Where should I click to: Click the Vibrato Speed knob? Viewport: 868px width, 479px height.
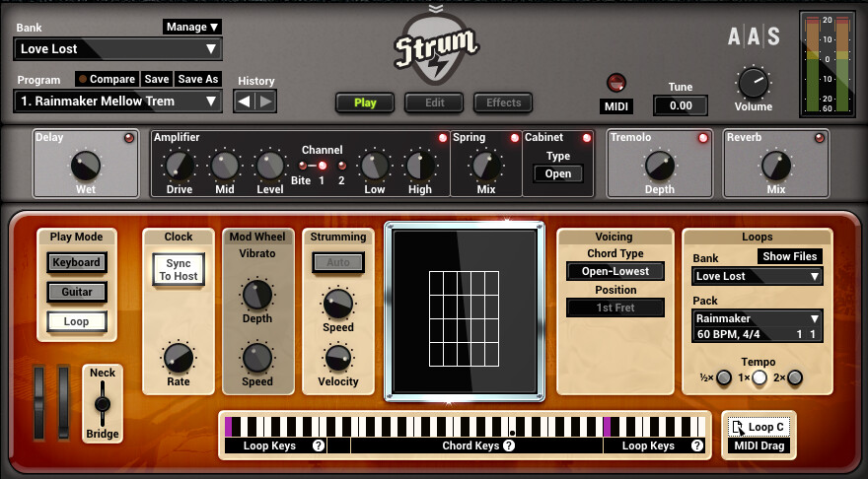pos(256,358)
